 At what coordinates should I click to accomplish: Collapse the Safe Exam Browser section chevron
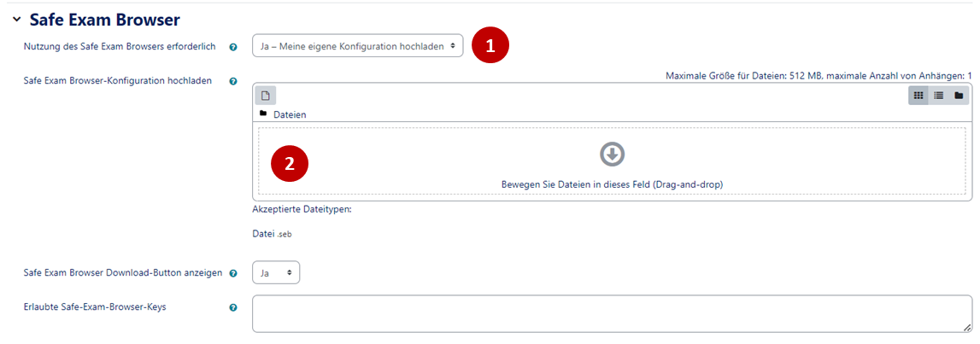[16, 19]
